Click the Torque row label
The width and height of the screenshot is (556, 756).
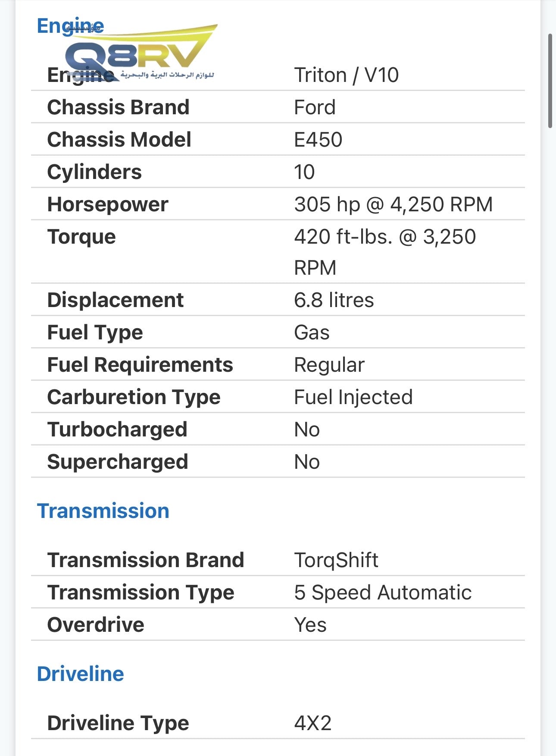[81, 237]
